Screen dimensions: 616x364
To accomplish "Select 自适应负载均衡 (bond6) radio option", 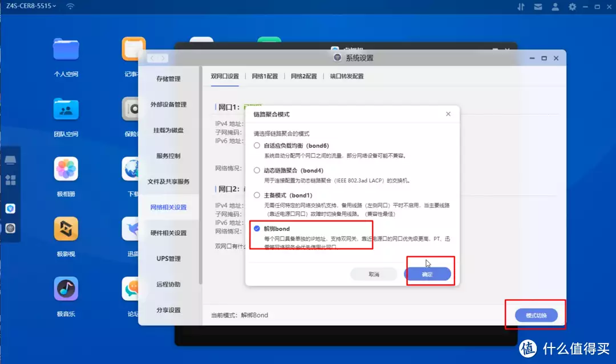I will [257, 145].
